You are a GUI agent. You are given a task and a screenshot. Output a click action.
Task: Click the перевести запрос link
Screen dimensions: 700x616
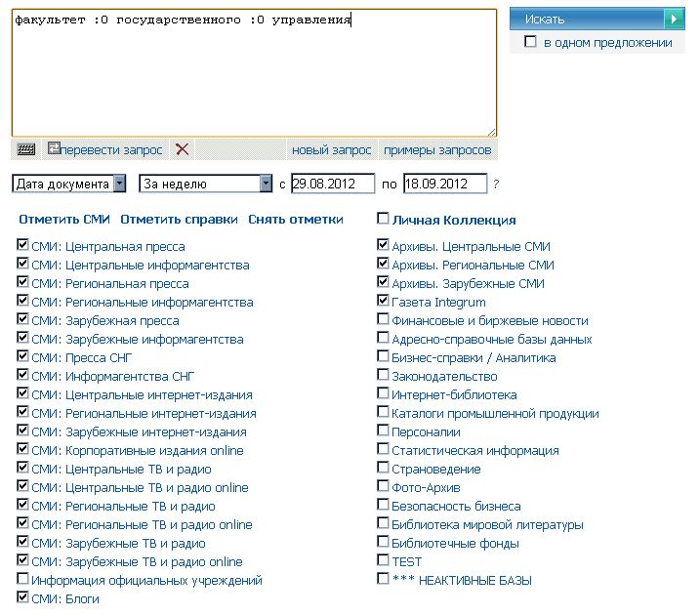(111, 150)
